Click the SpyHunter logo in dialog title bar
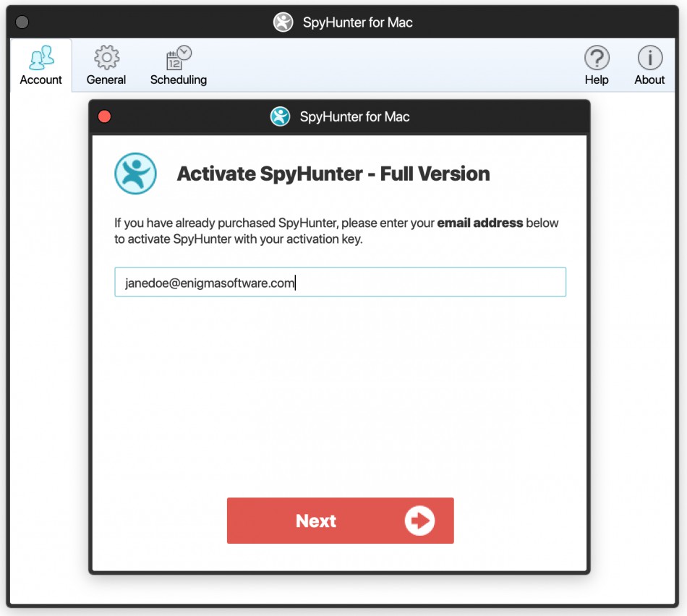Screen dimensions: 687x616 pos(280,116)
